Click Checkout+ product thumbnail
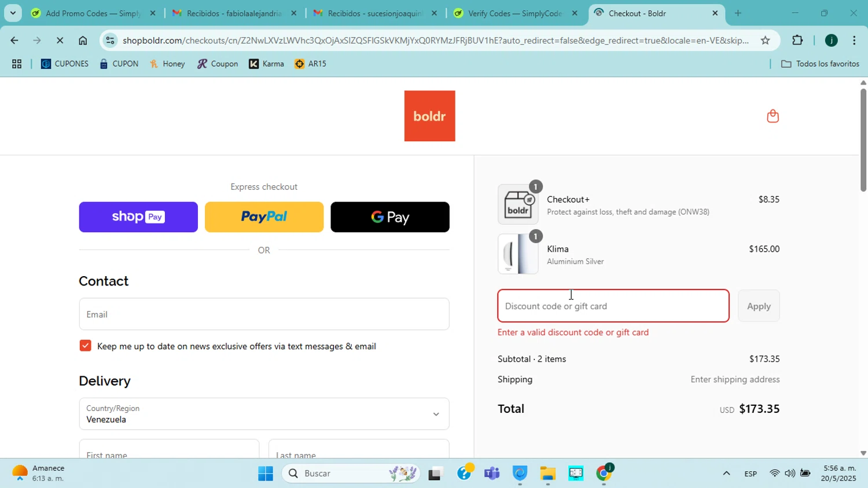 [x=518, y=204]
